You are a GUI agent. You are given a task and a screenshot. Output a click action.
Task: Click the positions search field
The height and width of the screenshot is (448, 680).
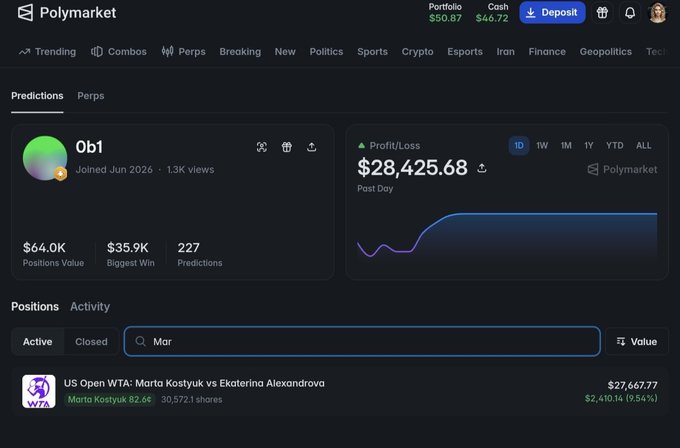[362, 342]
